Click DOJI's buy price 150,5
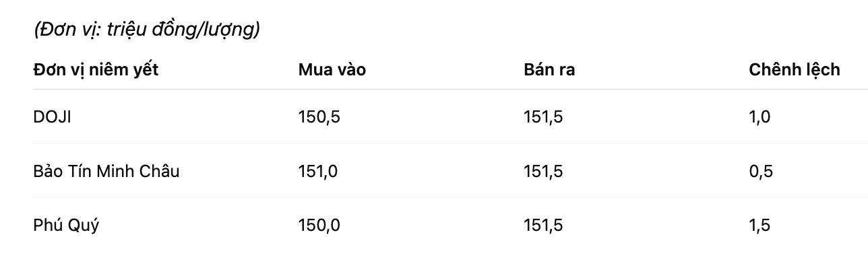The image size is (868, 280). coord(319,117)
